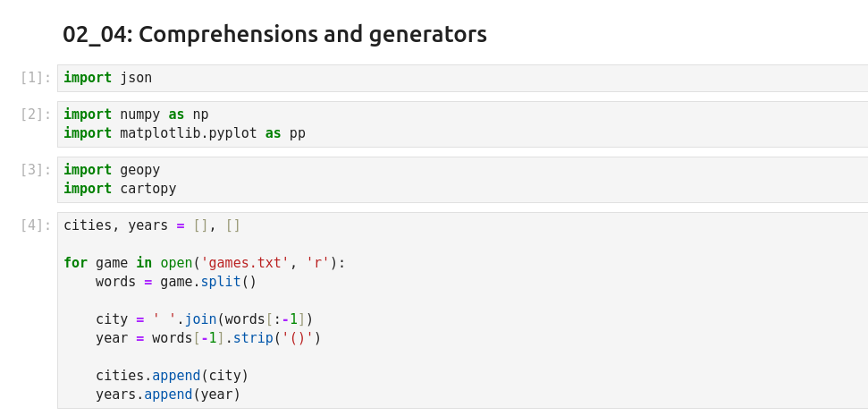Click the 'strip' method in the year line

point(253,338)
